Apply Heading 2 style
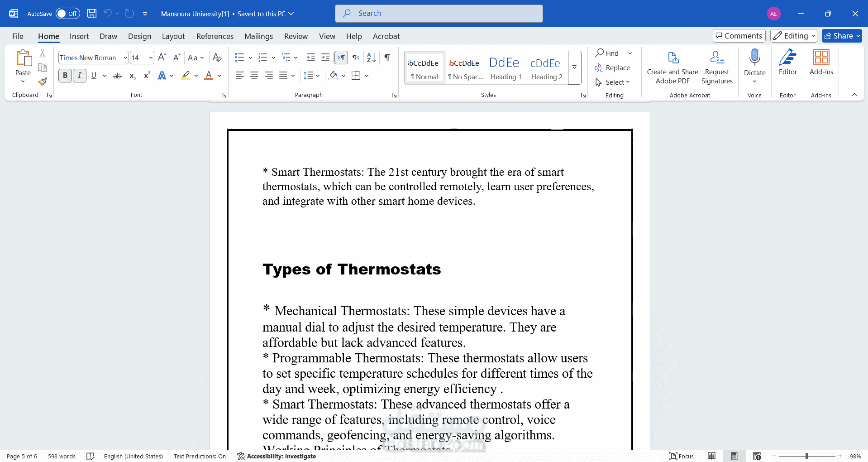Image resolution: width=868 pixels, height=462 pixels. click(547, 67)
